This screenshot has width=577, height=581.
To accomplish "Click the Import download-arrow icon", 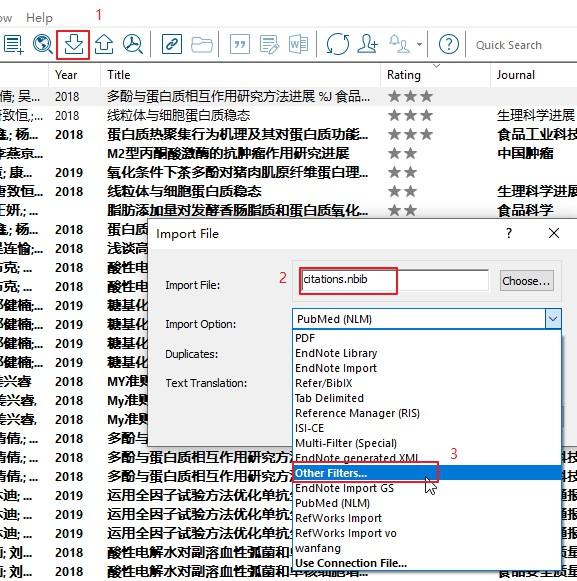I will pyautogui.click(x=73, y=45).
